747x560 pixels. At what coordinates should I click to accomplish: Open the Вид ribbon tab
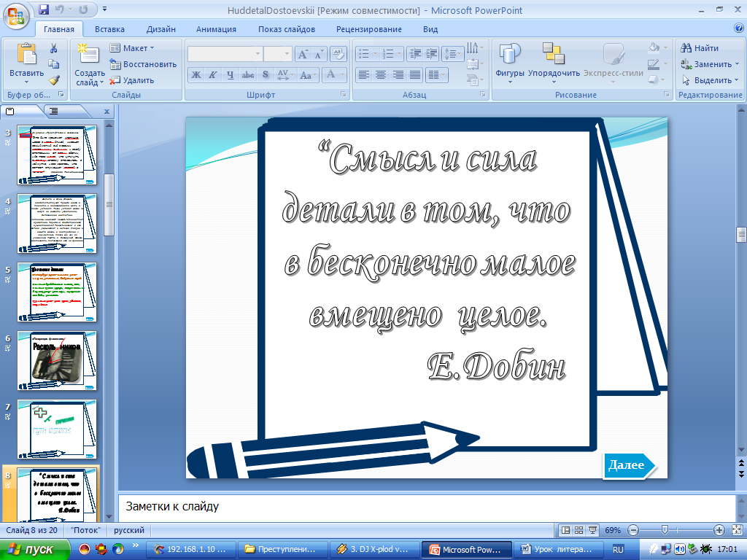click(x=430, y=29)
